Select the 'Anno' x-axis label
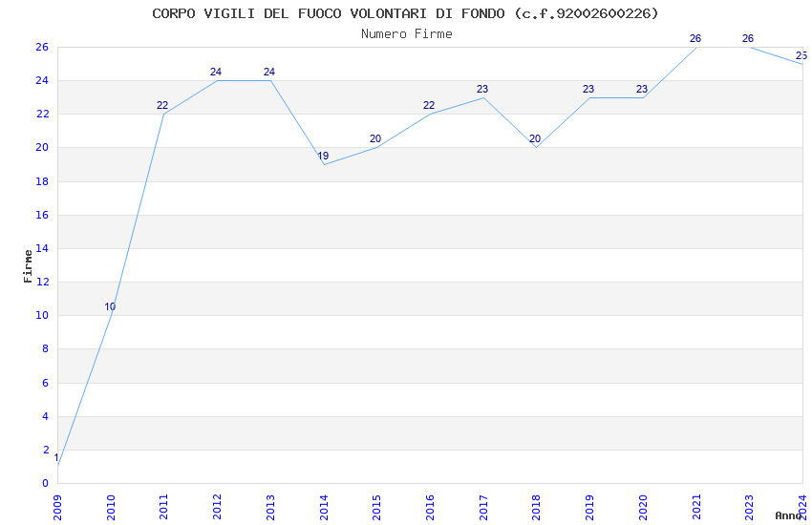Image resolution: width=812 pixels, height=525 pixels. point(789,515)
